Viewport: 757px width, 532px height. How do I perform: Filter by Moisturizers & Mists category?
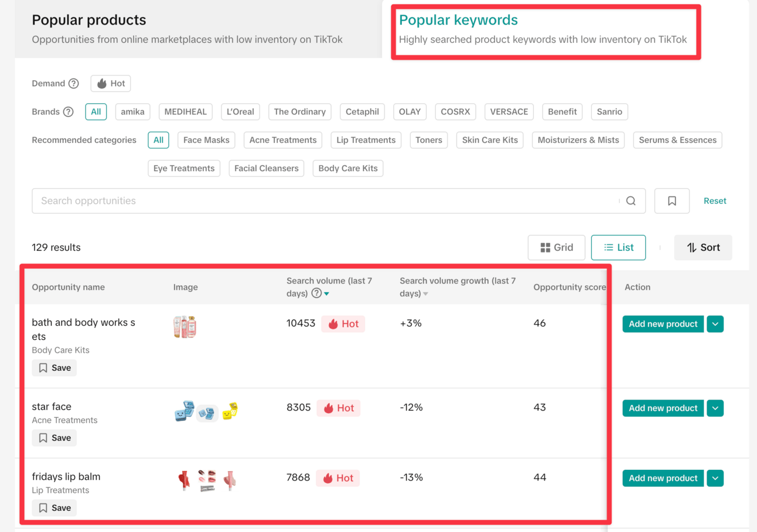[578, 140]
